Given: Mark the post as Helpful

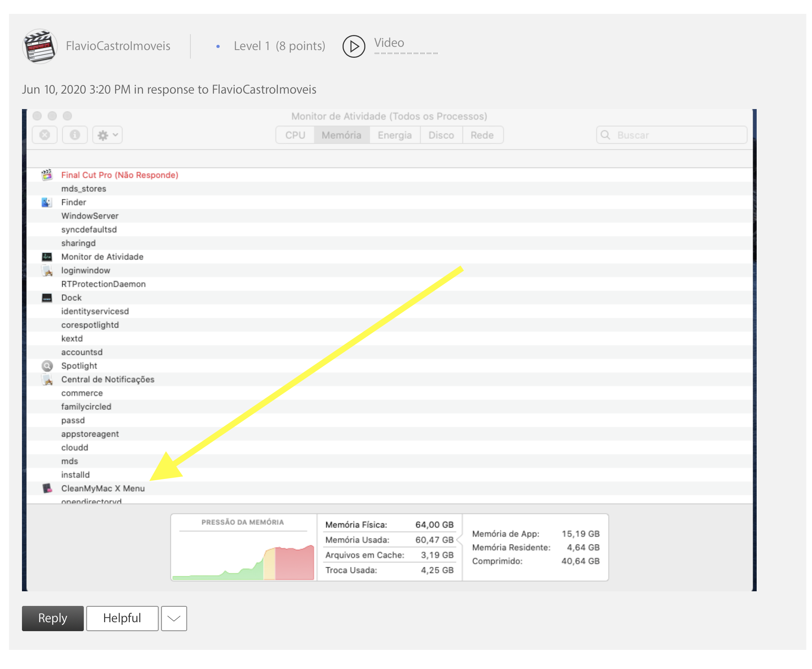Looking at the screenshot, I should pos(122,619).
